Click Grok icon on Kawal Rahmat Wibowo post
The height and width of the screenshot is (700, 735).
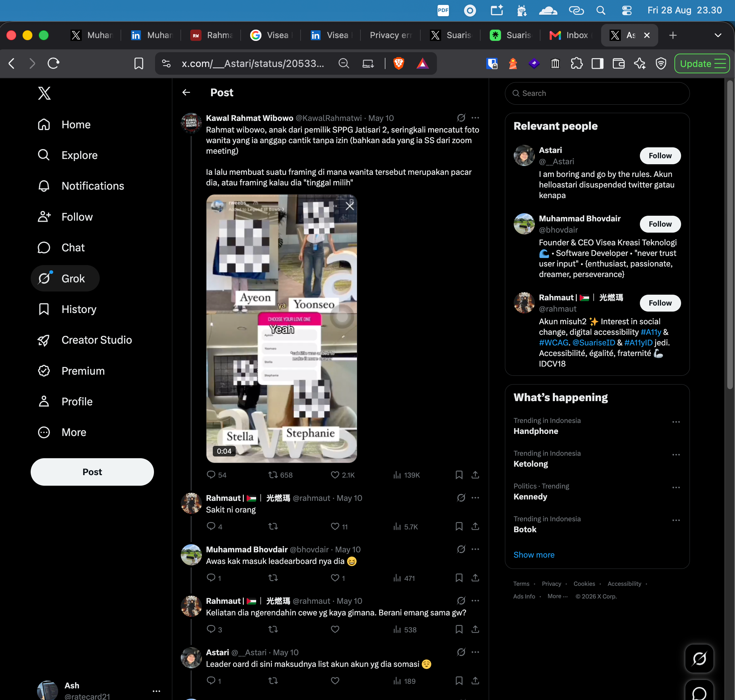click(x=461, y=118)
